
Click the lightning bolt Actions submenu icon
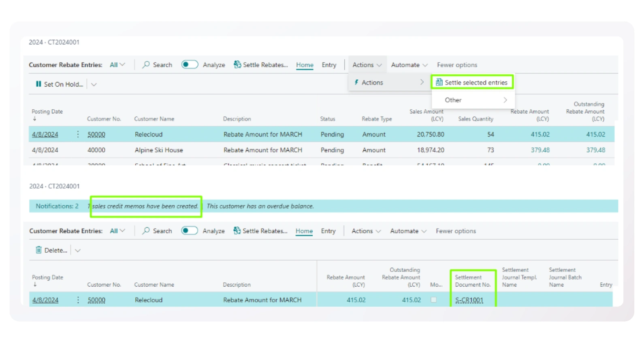(356, 82)
